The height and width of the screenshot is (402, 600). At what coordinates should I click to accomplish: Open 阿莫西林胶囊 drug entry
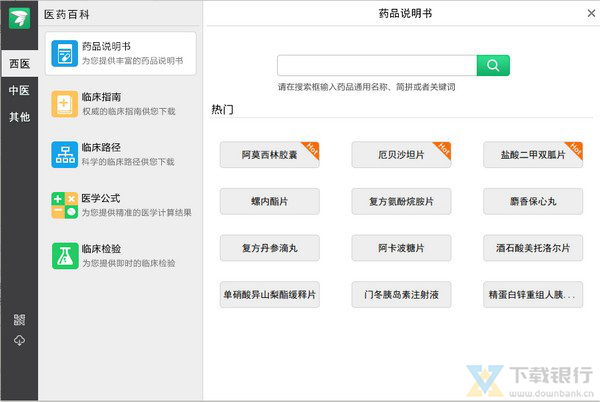[269, 156]
